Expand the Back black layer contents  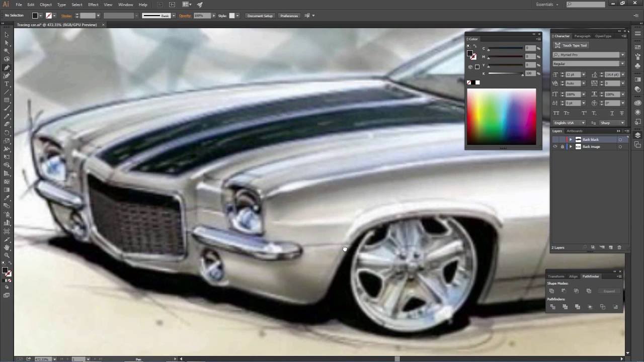pyautogui.click(x=571, y=139)
